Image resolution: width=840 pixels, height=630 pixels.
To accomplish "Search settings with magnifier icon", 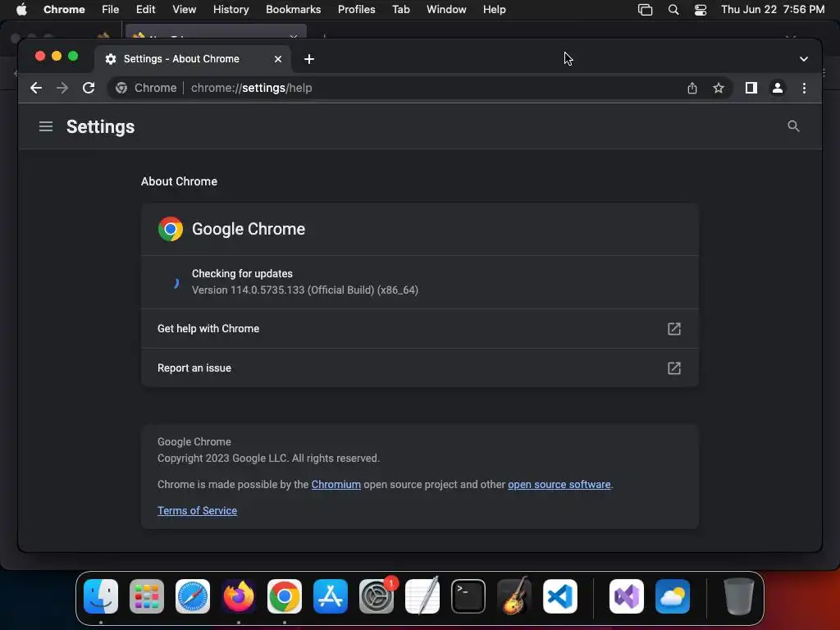I will [793, 126].
